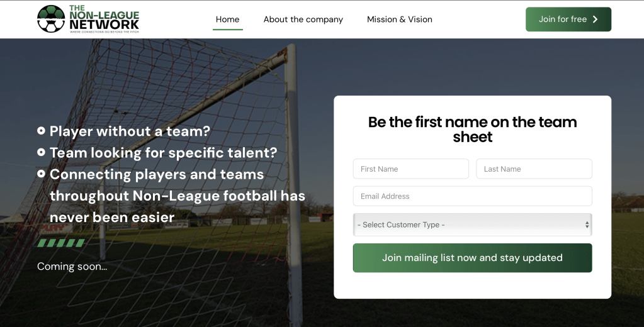Click the soccer ball logo icon
This screenshot has width=644, height=327.
pos(51,19)
